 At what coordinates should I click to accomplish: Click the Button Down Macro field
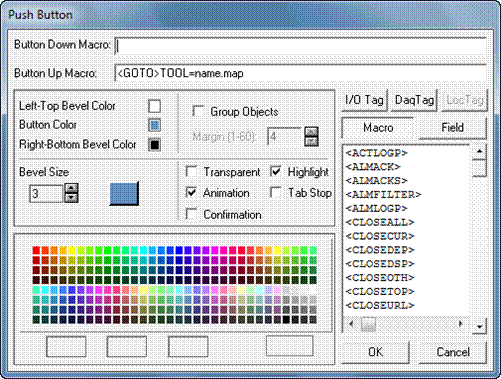click(300, 46)
